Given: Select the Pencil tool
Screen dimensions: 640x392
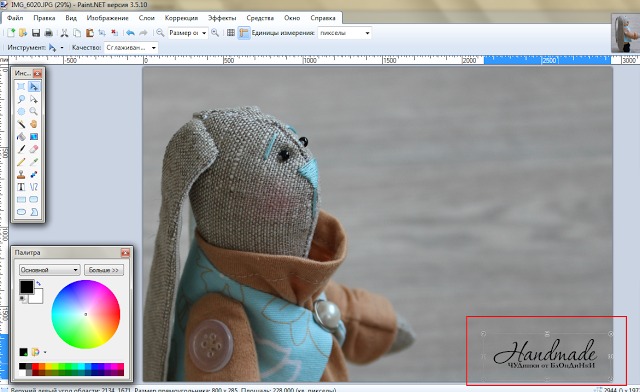Looking at the screenshot, I should [21, 162].
